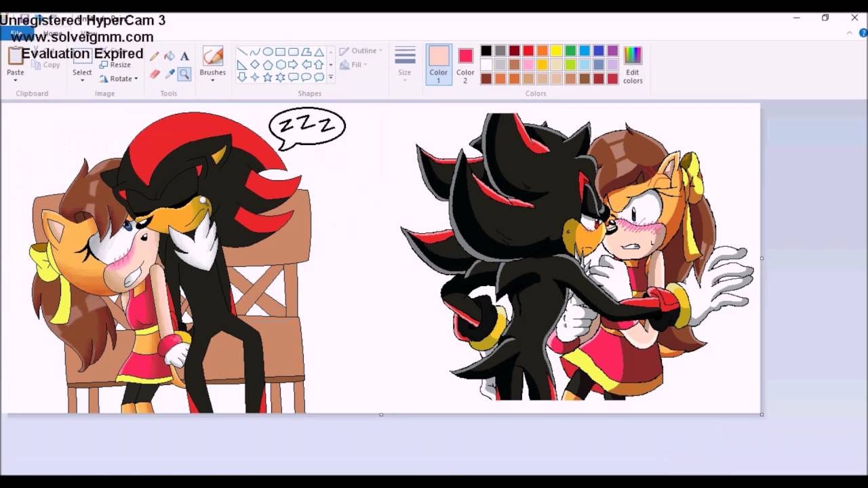
Task: Choose the Right triangle shape
Action: (x=242, y=64)
